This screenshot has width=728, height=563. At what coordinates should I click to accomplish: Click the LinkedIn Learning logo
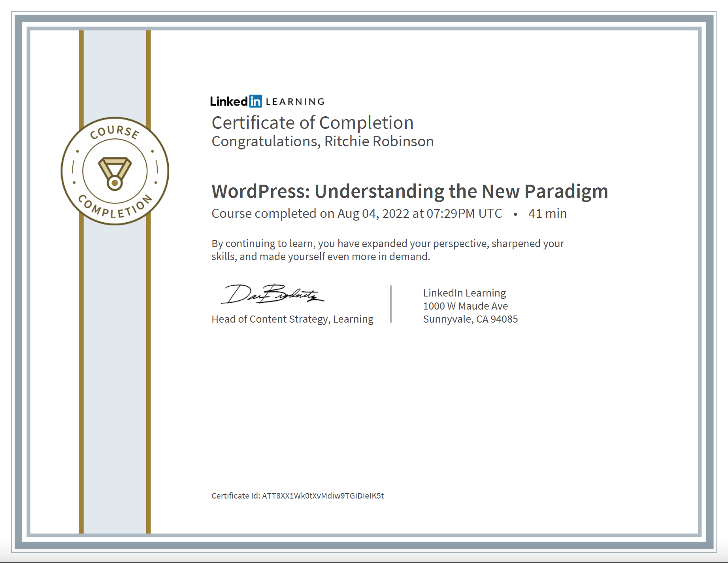click(267, 102)
